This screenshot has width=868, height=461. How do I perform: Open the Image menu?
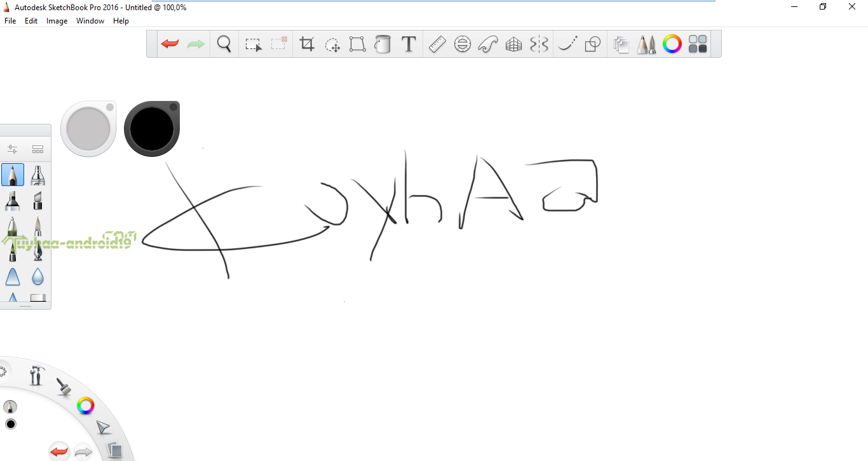pos(57,21)
